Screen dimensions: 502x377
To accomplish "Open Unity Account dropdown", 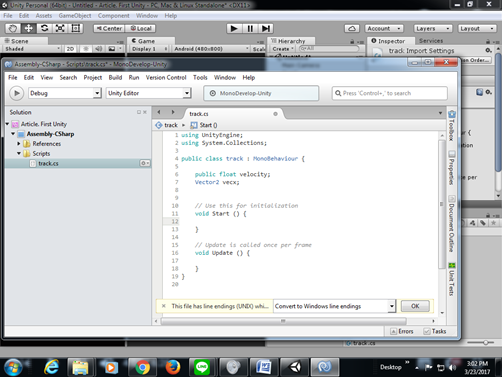I will 384,29.
